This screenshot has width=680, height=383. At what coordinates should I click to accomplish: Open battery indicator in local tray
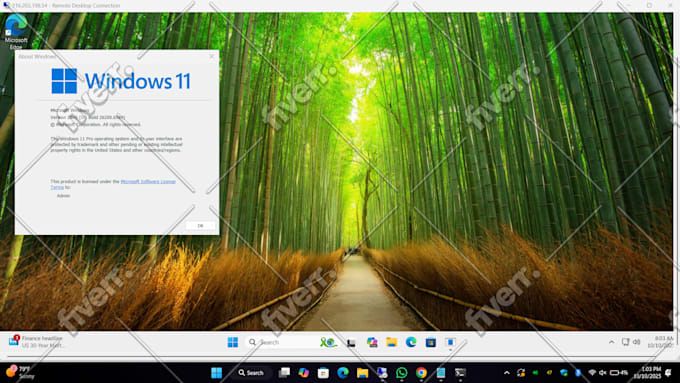(619, 373)
